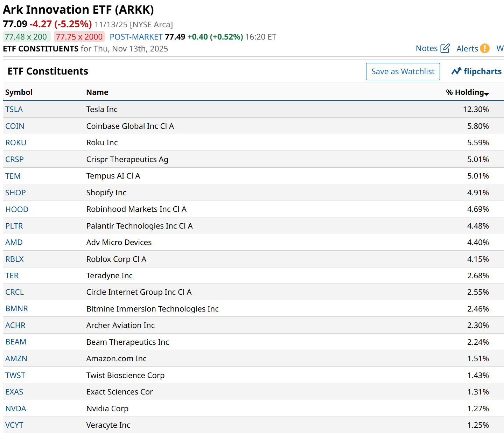504x433 pixels.
Task: Select Beam Therapeutics Inc name cell
Action: (128, 342)
